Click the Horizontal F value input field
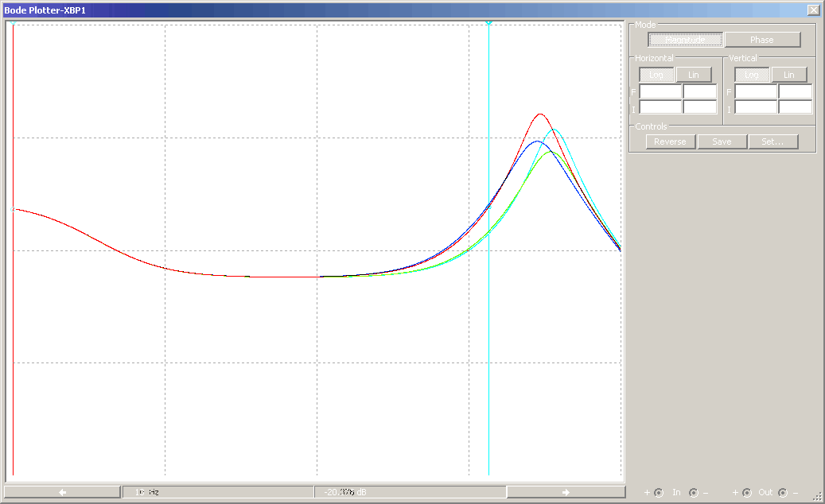The width and height of the screenshot is (825, 504). (660, 91)
